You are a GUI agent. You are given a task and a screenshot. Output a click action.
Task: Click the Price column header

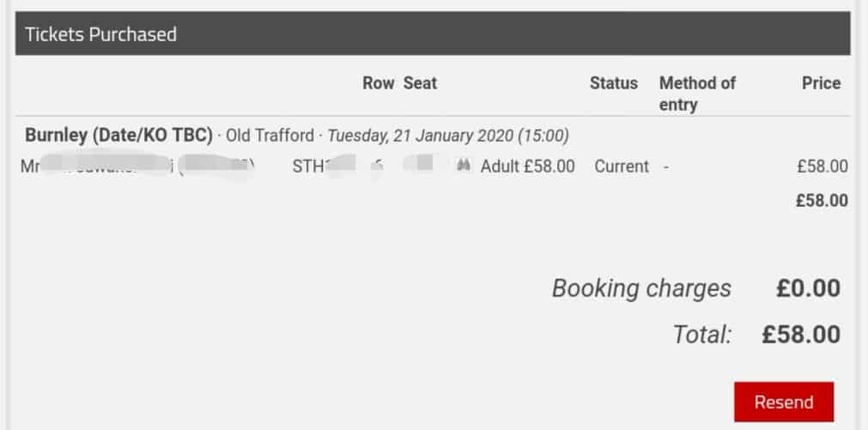[822, 83]
